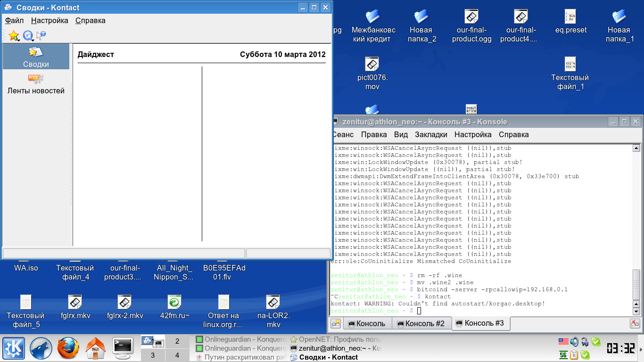Select fglrx-2.mkv desktop file

pos(125,307)
